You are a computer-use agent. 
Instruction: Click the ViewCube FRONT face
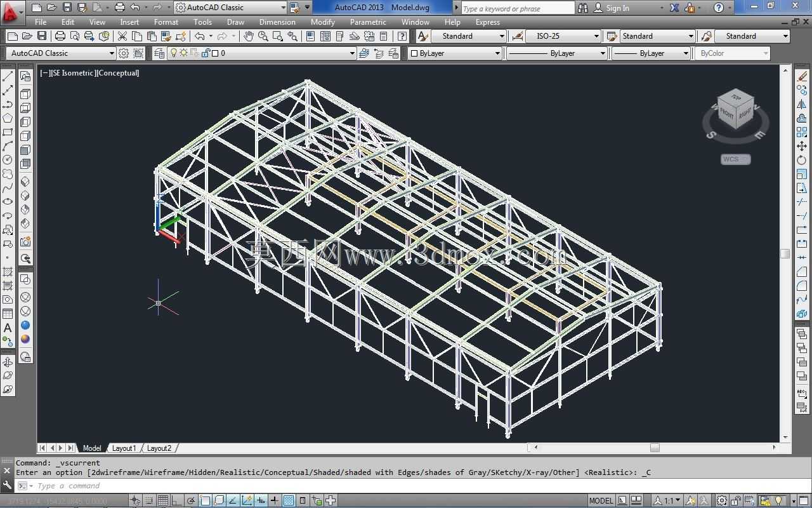pyautogui.click(x=727, y=115)
